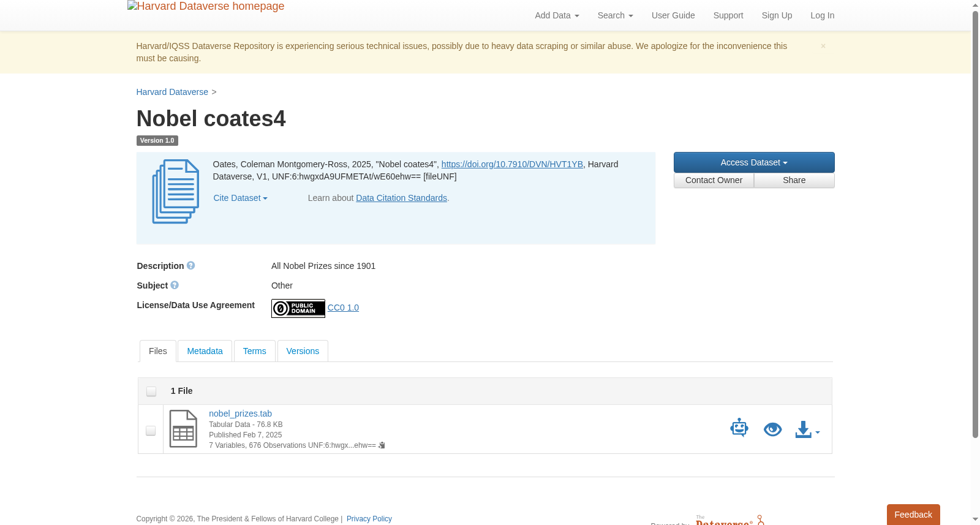
Task: Click the "7 Variables, 676 Observations" text
Action: click(x=258, y=445)
